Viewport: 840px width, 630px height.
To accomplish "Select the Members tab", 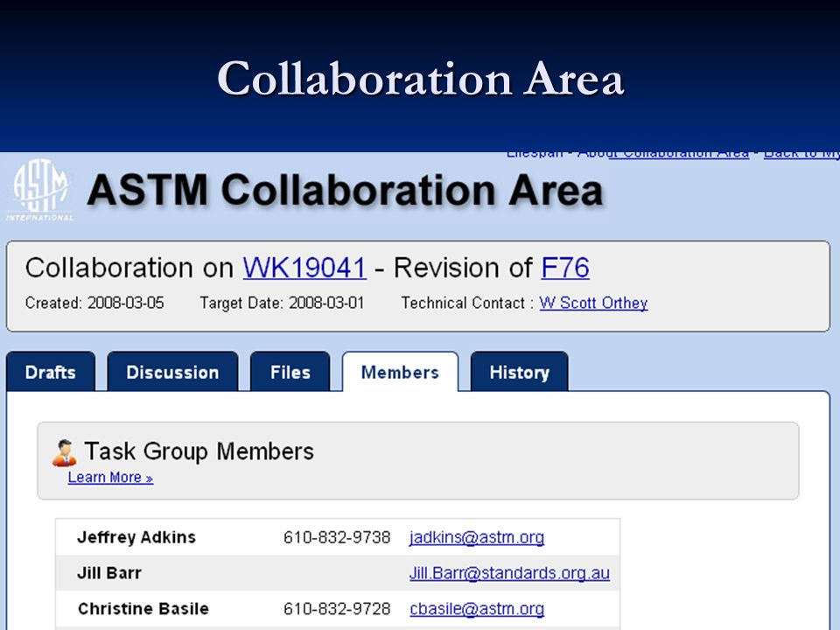I will tap(400, 372).
